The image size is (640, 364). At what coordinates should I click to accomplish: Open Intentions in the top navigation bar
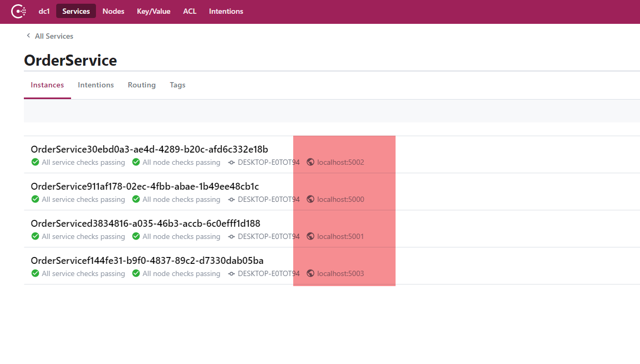click(226, 11)
